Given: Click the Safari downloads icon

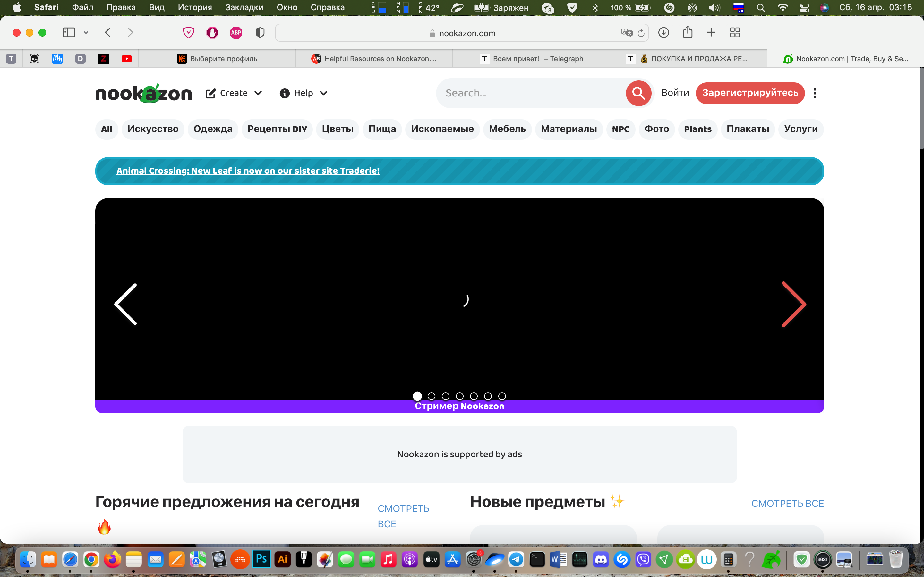Looking at the screenshot, I should (x=663, y=33).
